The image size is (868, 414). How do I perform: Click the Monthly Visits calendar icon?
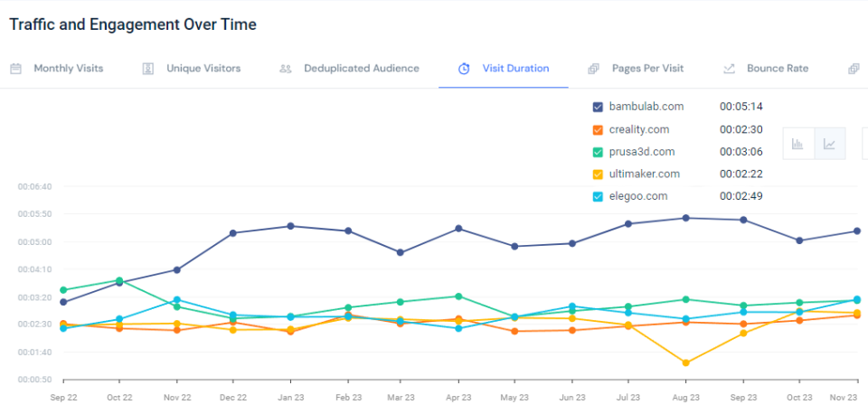coord(16,69)
